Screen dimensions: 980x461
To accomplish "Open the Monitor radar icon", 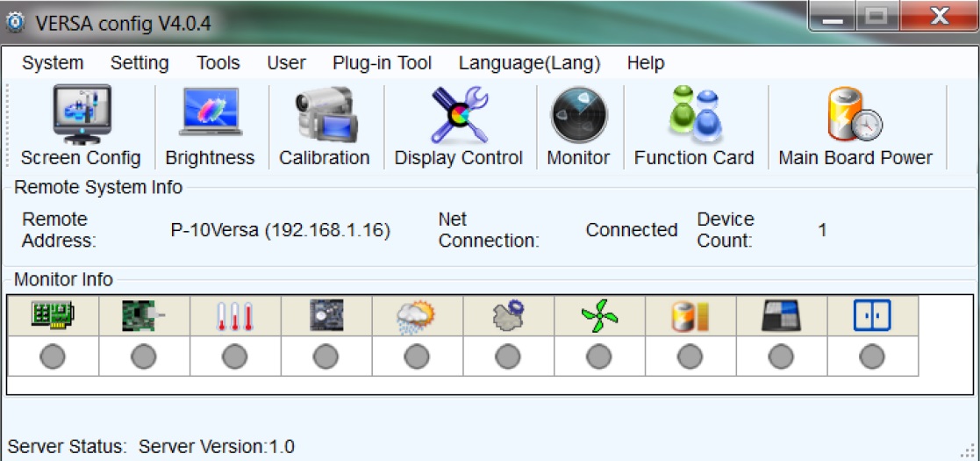I will click(x=578, y=126).
